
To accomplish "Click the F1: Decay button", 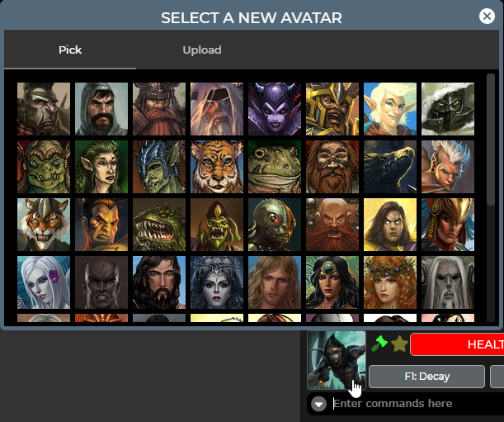I will click(426, 377).
